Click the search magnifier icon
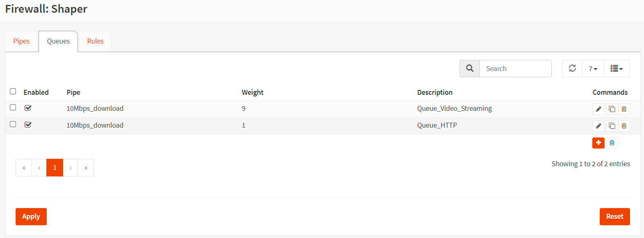644x238 pixels. [x=470, y=69]
